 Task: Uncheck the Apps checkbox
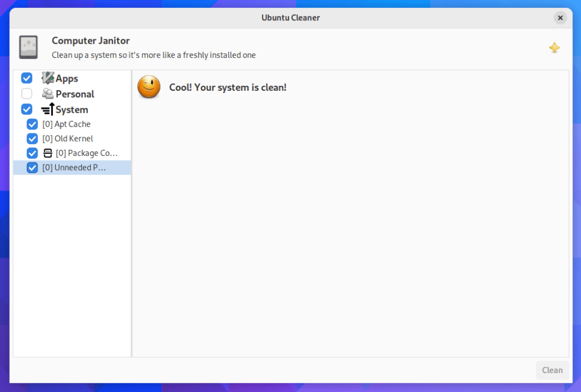tap(26, 78)
